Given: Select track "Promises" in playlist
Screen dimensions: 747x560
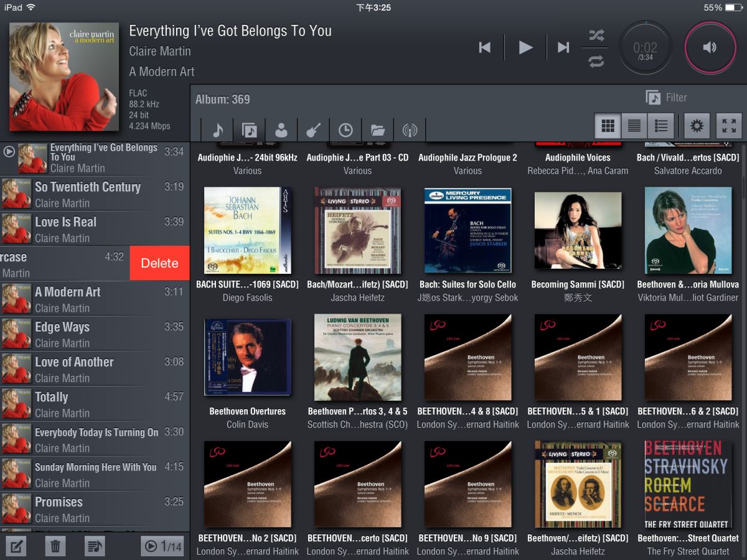Looking at the screenshot, I should click(x=95, y=508).
